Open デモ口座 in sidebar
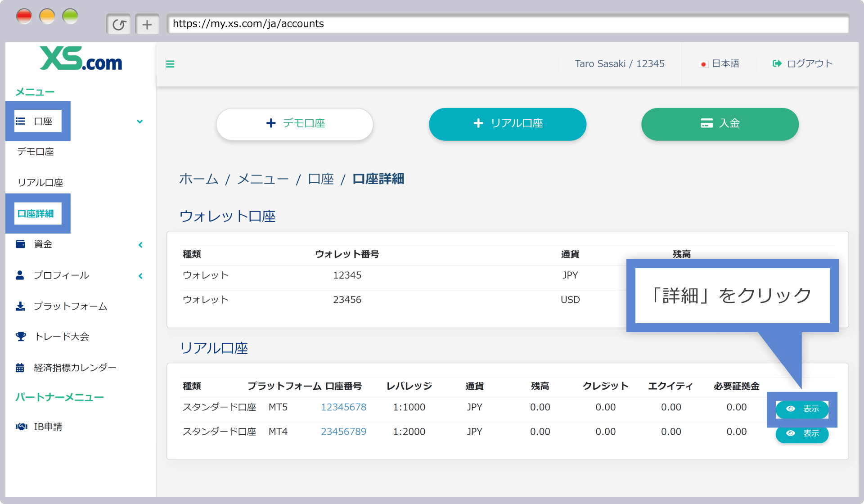The width and height of the screenshot is (864, 504). [x=36, y=152]
